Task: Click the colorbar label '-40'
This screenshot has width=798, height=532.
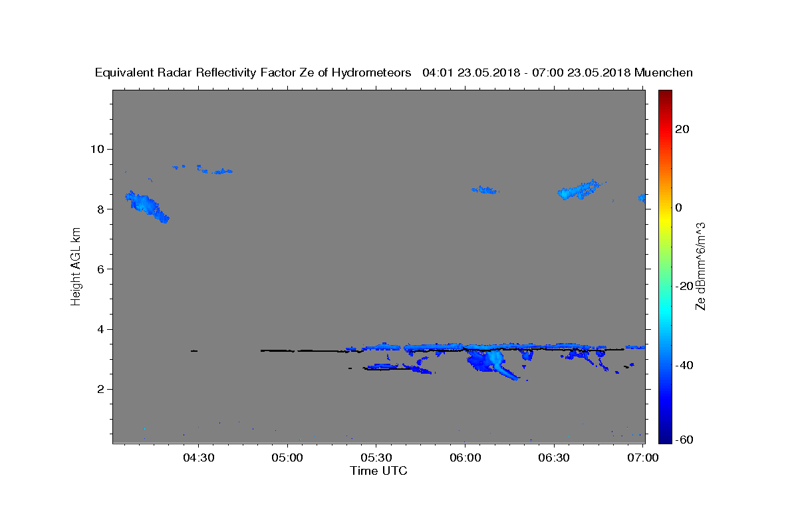Action: coord(684,365)
